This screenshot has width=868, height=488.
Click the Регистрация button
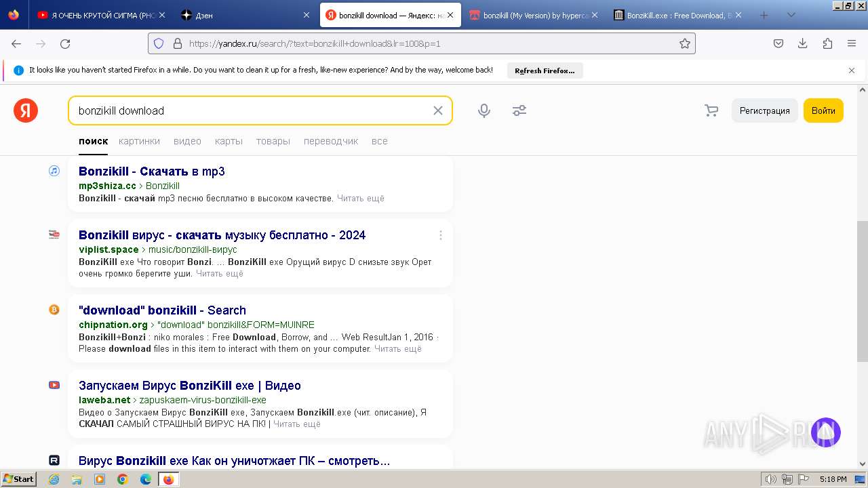[764, 110]
